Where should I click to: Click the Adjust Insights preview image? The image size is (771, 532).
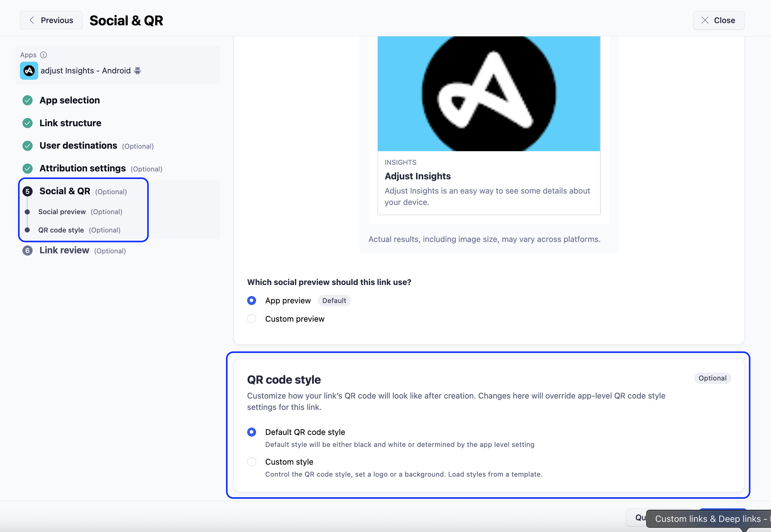pyautogui.click(x=489, y=94)
